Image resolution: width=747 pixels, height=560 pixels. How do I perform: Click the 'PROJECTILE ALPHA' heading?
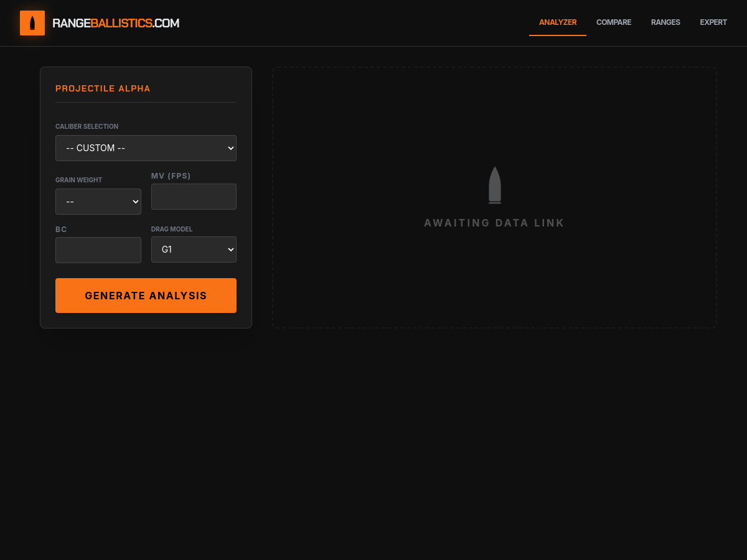pos(103,88)
